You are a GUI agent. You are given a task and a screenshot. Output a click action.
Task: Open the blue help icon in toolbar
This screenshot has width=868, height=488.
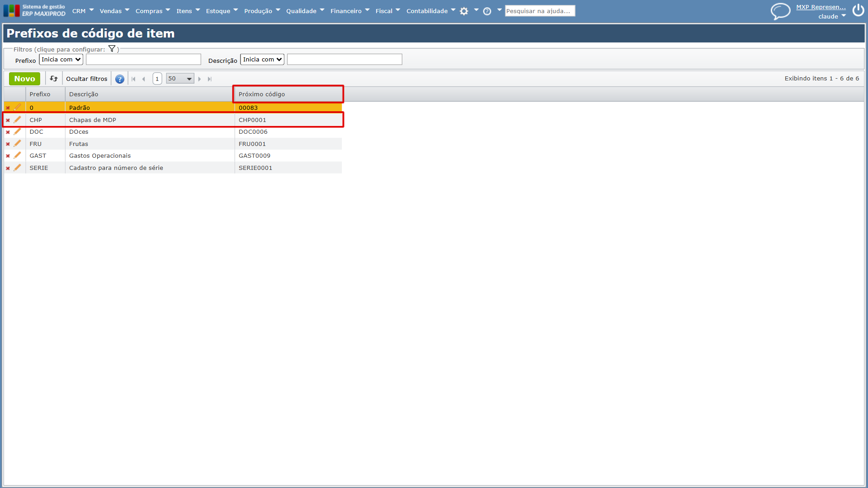(120, 79)
